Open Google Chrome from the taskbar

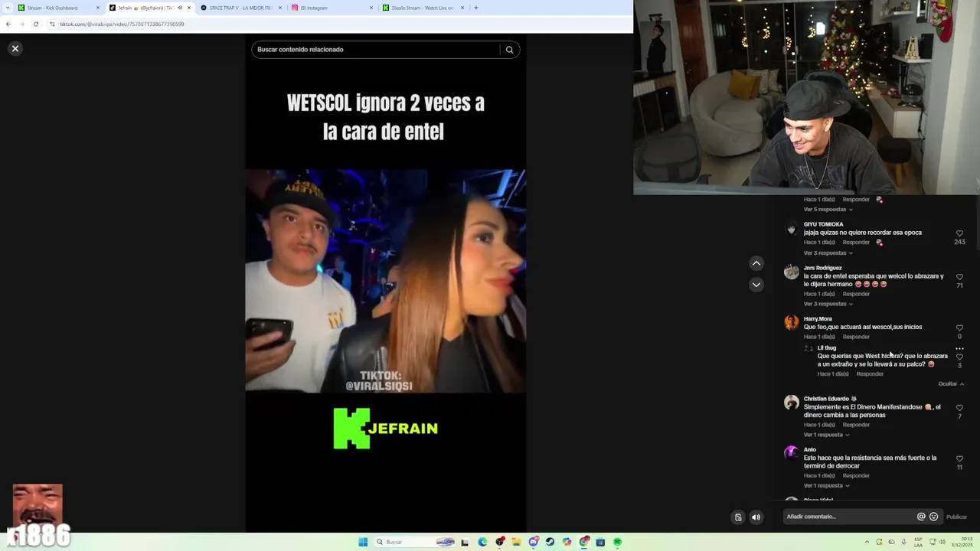584,542
